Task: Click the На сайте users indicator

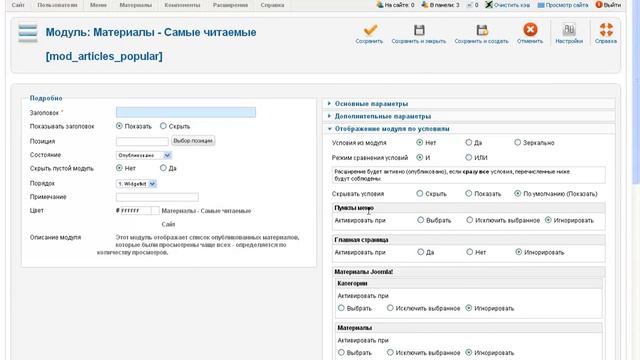Action: 395,5
